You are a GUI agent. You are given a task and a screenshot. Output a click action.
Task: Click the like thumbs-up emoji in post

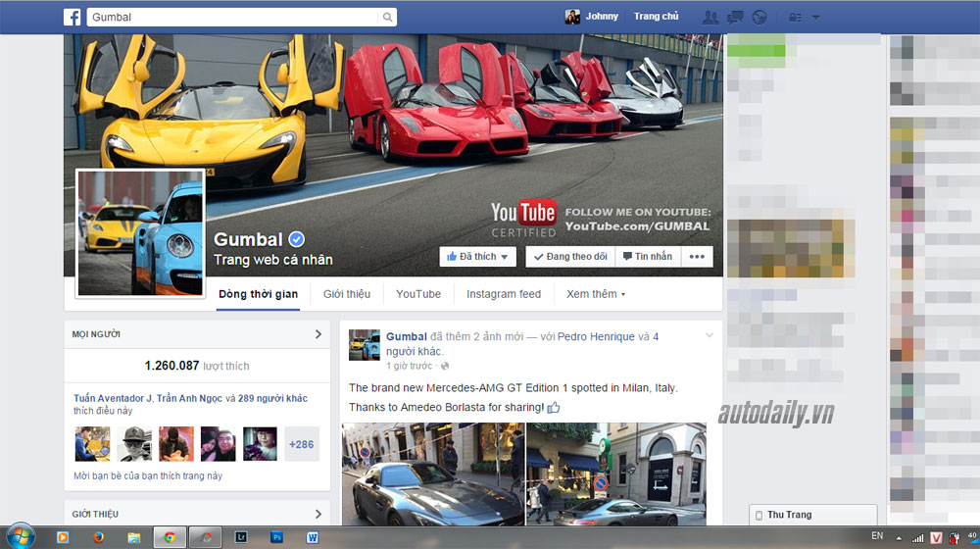pos(554,407)
